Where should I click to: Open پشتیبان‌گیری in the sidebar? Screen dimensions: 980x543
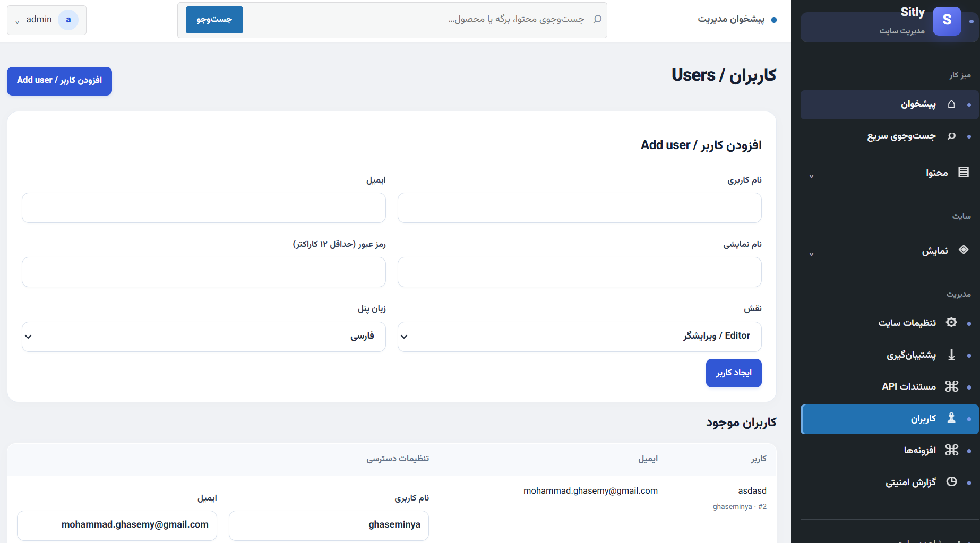pos(889,355)
